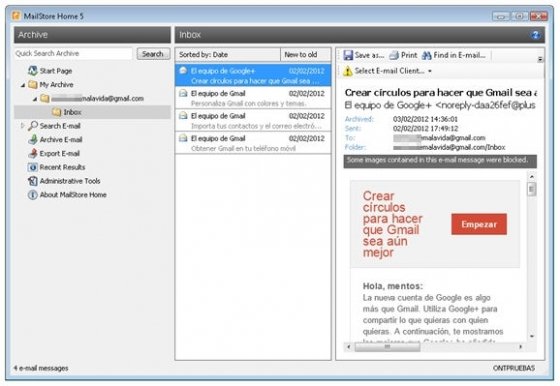Open Start Page in the archive tree
The height and width of the screenshot is (386, 560).
pyautogui.click(x=56, y=71)
